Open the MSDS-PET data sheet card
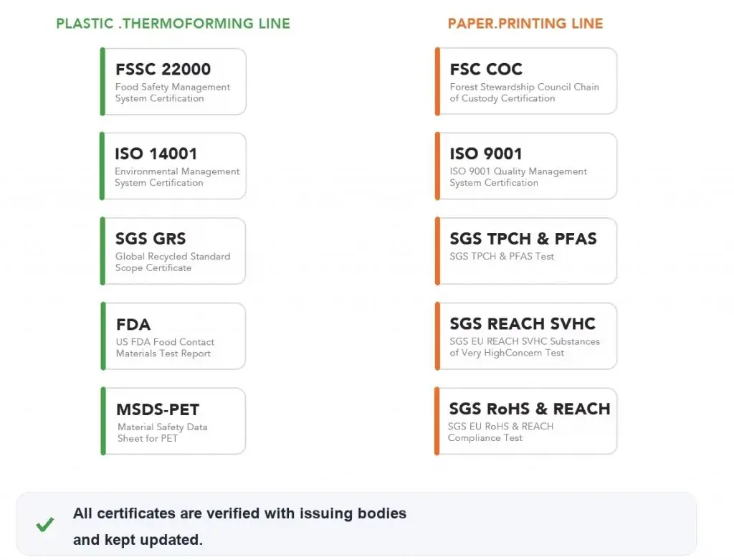The image size is (734, 560). (x=173, y=421)
